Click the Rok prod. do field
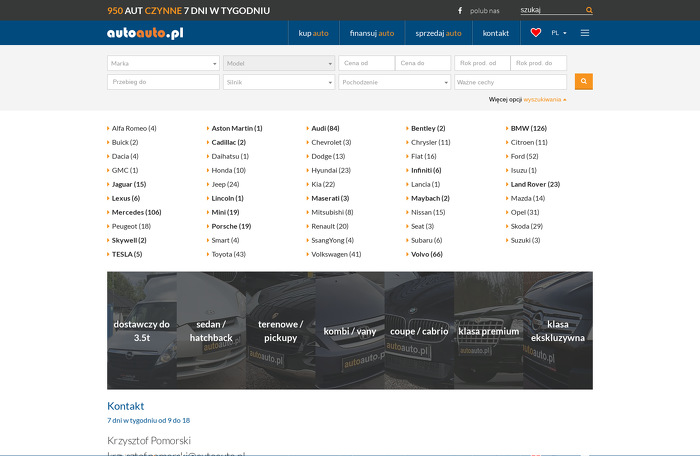This screenshot has height=456, width=700. coord(538,63)
